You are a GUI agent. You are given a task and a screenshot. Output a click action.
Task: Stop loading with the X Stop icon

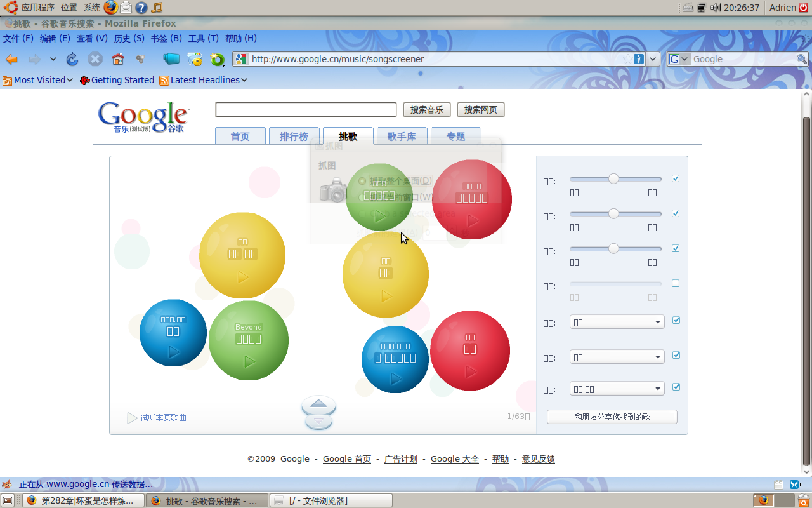click(x=95, y=59)
